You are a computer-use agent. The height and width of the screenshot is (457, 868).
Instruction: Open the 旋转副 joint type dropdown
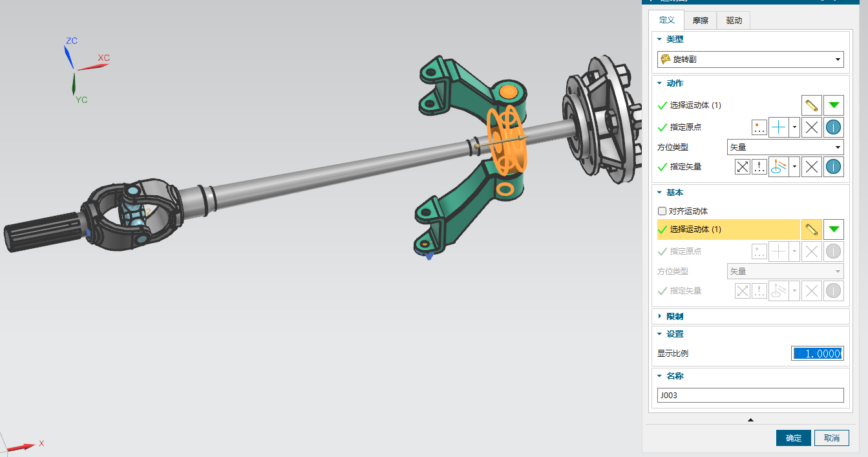click(x=750, y=59)
